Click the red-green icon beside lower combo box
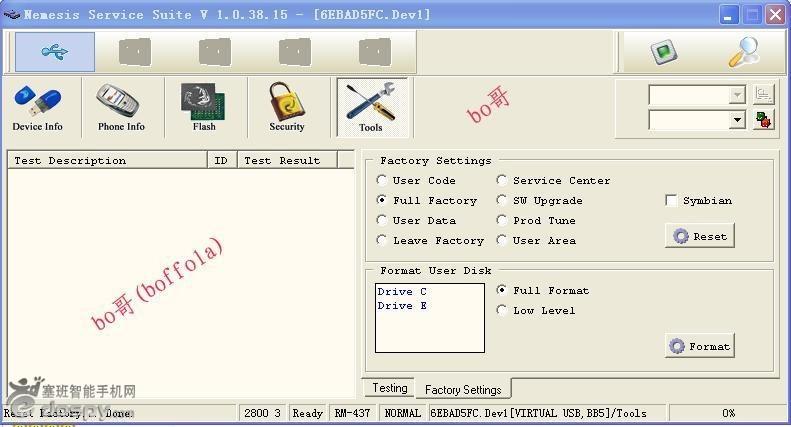 (x=763, y=120)
